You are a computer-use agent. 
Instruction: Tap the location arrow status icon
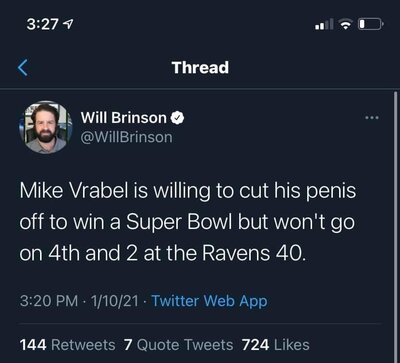[x=70, y=25]
